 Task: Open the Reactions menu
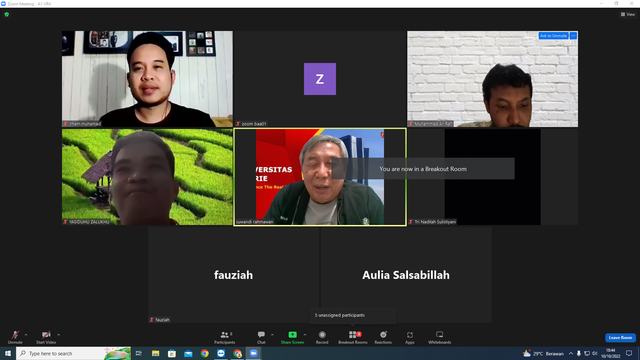383,337
